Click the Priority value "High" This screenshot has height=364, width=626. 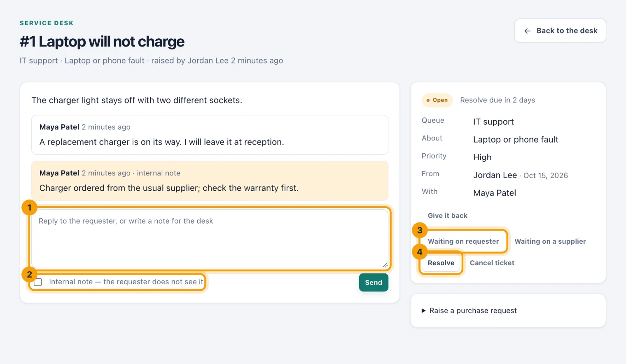point(482,157)
